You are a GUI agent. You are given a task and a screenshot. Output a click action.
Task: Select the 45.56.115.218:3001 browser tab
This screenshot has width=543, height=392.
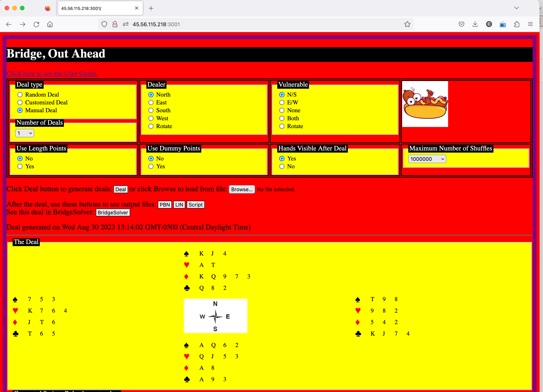96,8
